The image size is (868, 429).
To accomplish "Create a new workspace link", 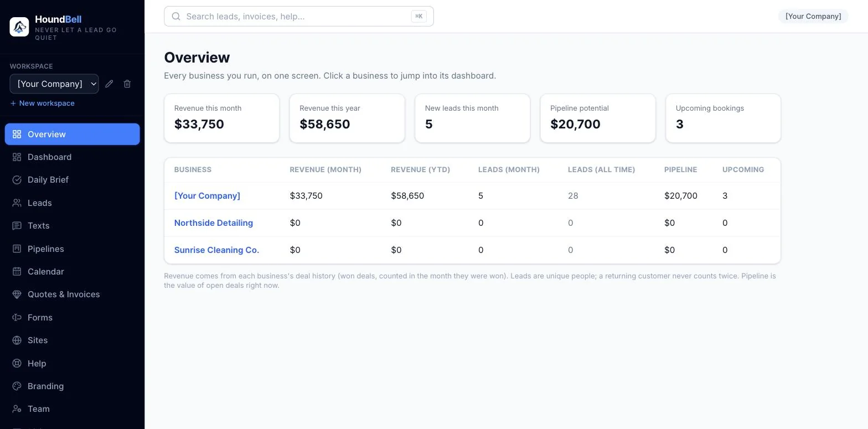I will point(43,103).
